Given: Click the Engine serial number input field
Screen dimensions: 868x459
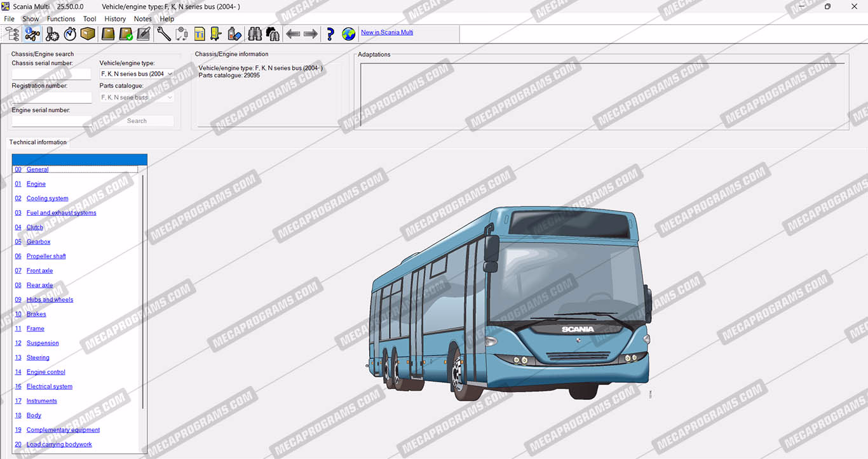Looking at the screenshot, I should (51, 121).
